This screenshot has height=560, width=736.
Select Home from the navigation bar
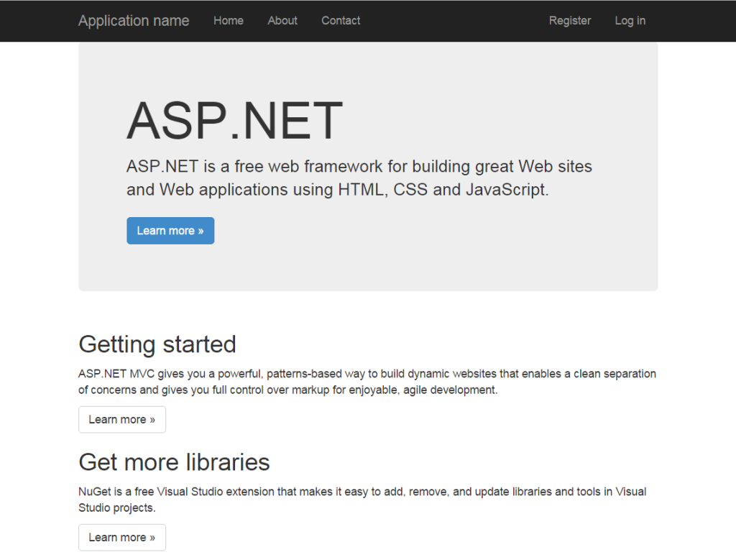(x=228, y=21)
